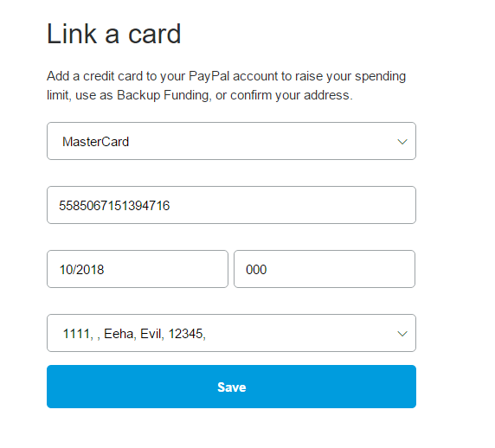Select the 'MasterCard' text in the combo box
This screenshot has width=495, height=448.
click(x=96, y=142)
